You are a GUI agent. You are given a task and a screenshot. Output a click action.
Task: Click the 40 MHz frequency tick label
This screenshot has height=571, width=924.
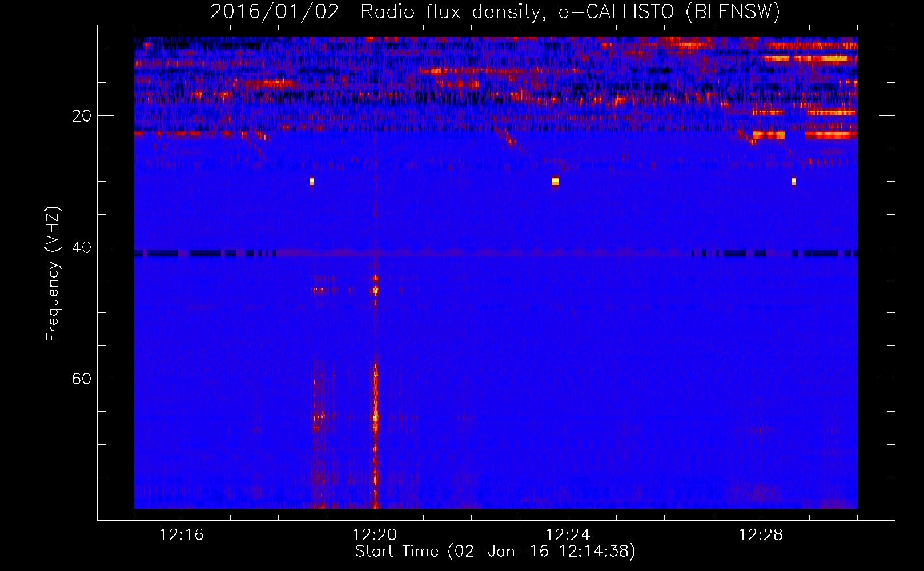coord(82,247)
